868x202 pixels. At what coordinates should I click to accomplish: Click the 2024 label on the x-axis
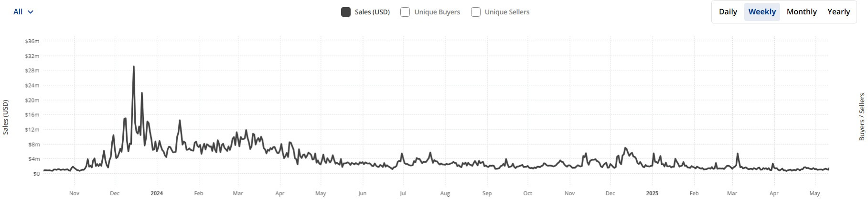click(x=157, y=193)
